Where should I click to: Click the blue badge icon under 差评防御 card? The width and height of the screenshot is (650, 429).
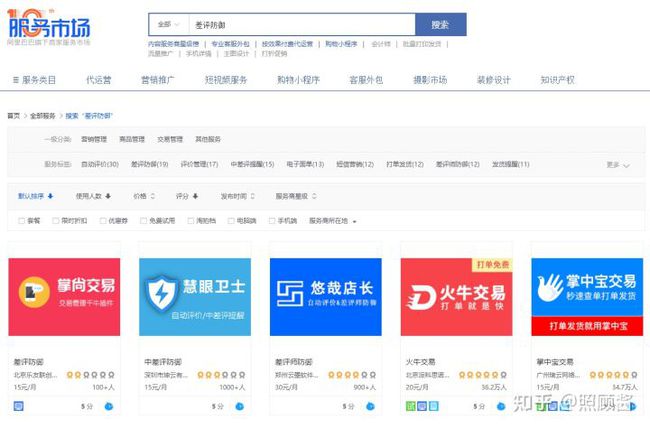(18, 406)
